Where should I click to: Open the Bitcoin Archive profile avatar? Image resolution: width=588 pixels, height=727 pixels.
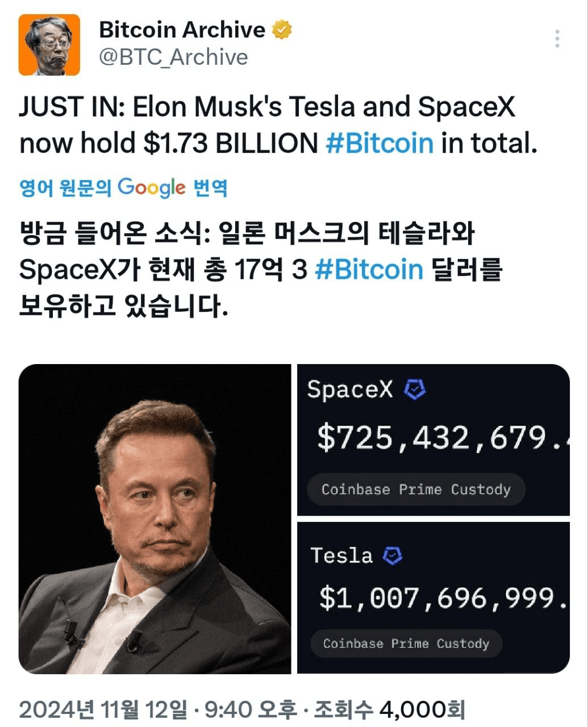(49, 45)
